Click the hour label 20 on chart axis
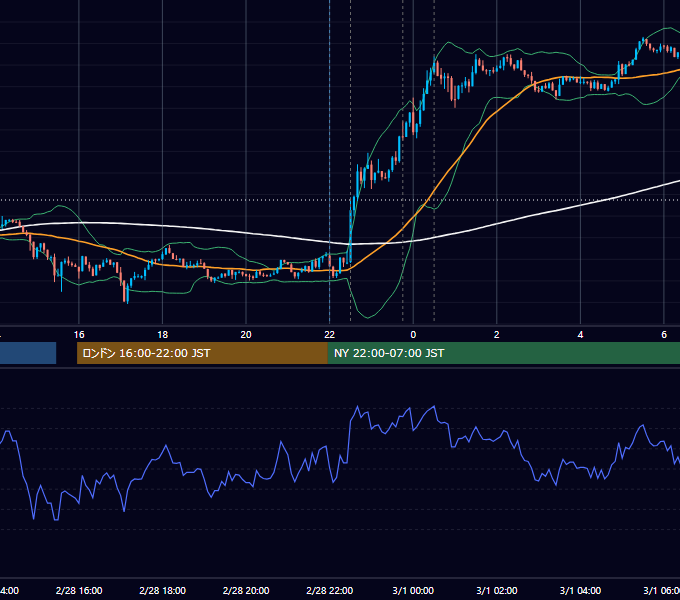The image size is (680, 600). click(246, 335)
